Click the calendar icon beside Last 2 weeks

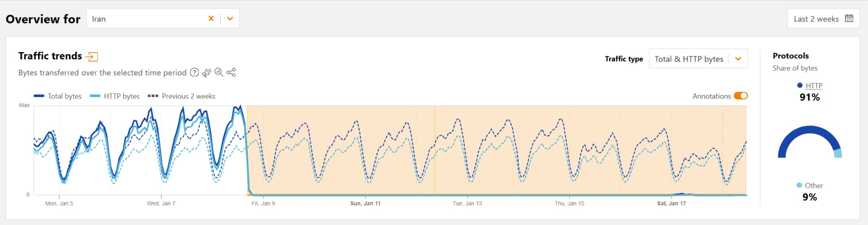849,19
